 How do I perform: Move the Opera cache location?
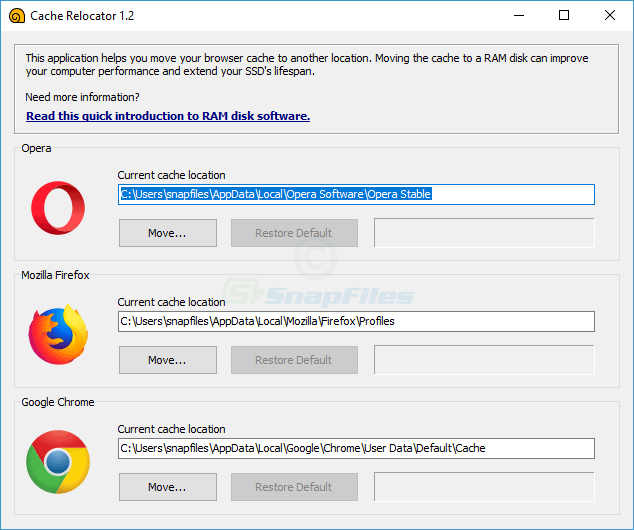click(168, 233)
